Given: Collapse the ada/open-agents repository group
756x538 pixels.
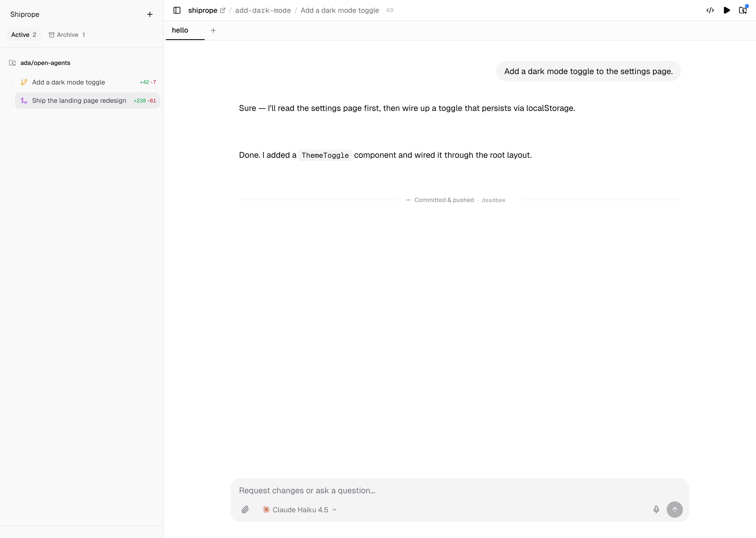Looking at the screenshot, I should click(x=45, y=63).
